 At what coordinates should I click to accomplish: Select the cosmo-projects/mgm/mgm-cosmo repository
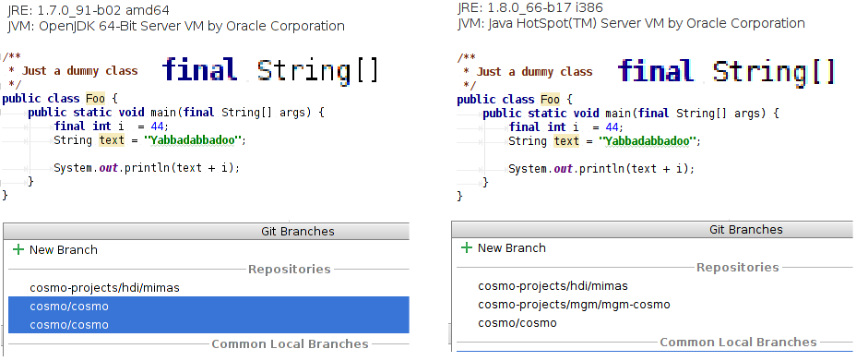(574, 305)
